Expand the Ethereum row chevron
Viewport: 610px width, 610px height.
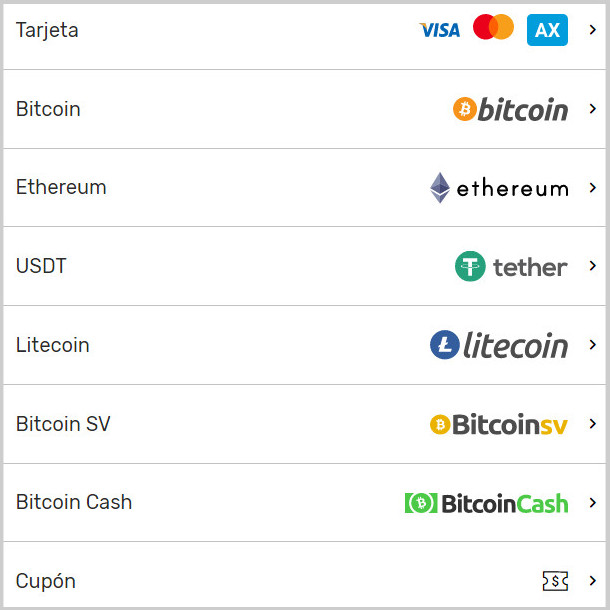click(592, 187)
